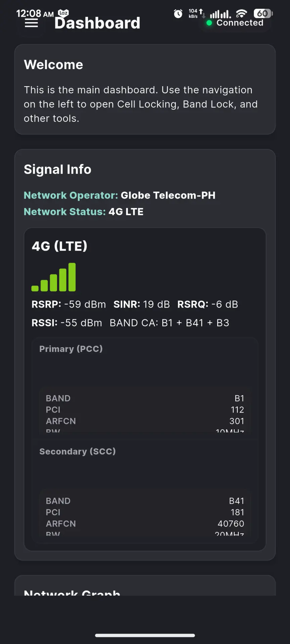Viewport: 290px width, 644px height.
Task: Tap the Network Graph card heading
Action: (72, 592)
